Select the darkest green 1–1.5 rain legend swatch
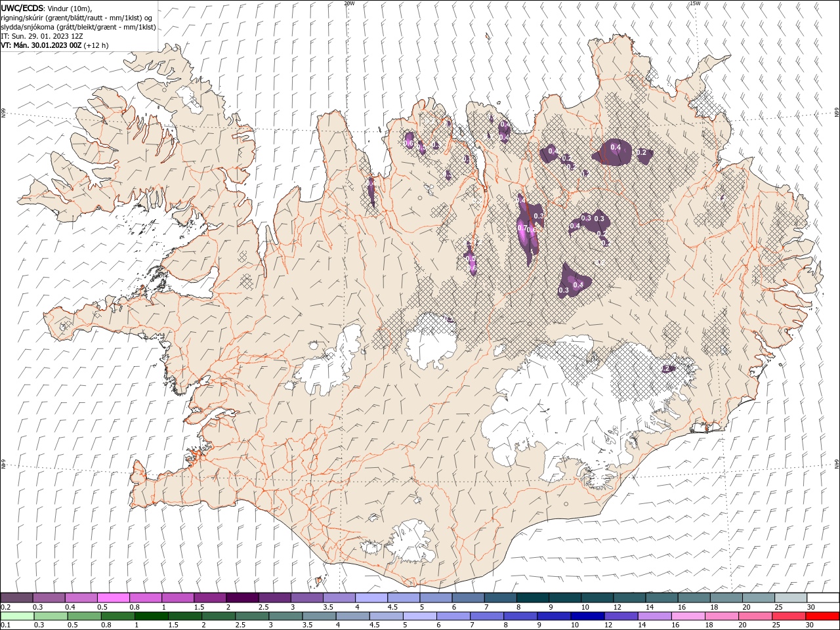Image resolution: width=840 pixels, height=630 pixels. pos(152,616)
